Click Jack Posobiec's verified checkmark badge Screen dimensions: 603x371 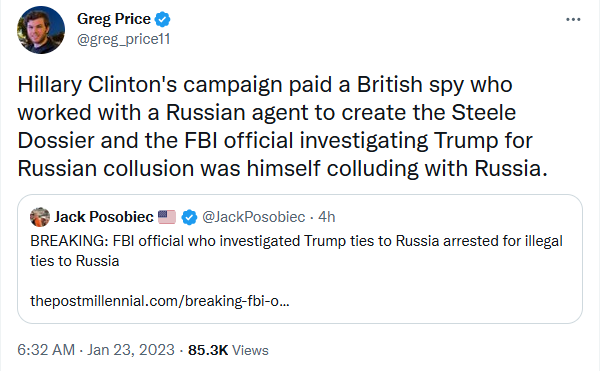[x=189, y=217]
